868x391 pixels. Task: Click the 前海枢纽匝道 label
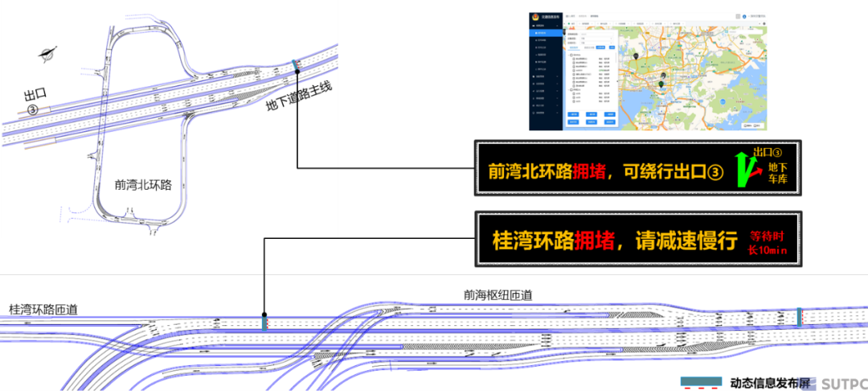click(497, 295)
